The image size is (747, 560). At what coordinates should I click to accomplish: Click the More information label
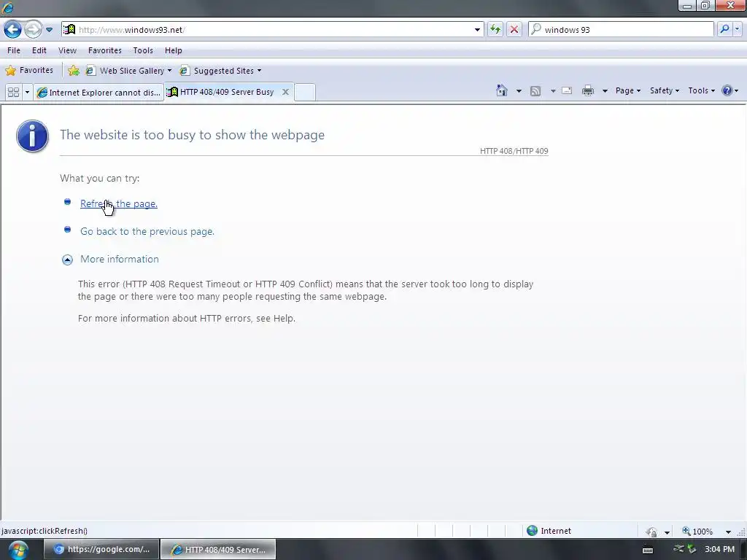pos(120,259)
